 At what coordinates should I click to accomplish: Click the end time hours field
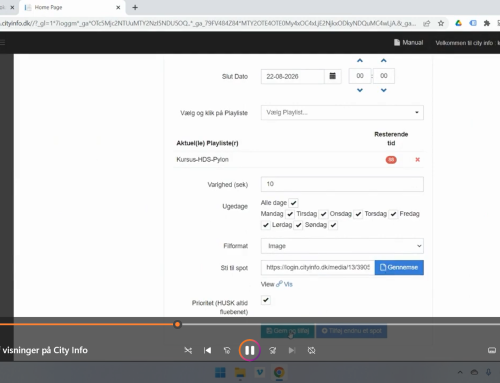pyautogui.click(x=360, y=76)
